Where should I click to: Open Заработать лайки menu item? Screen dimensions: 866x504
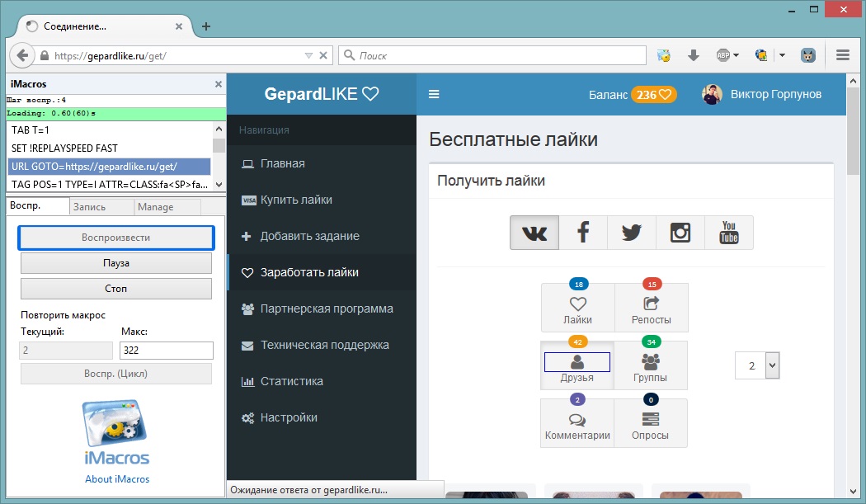point(322,272)
